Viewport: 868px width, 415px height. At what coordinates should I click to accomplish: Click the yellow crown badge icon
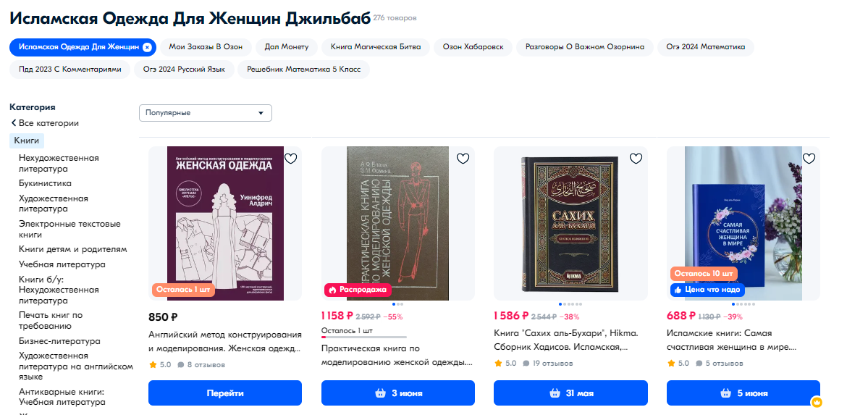(x=816, y=402)
